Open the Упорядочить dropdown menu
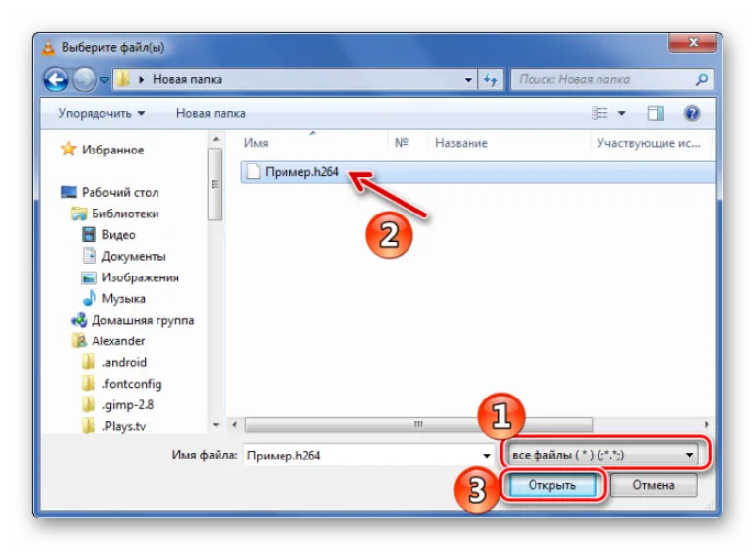This screenshot has height=551, width=756. point(101,113)
